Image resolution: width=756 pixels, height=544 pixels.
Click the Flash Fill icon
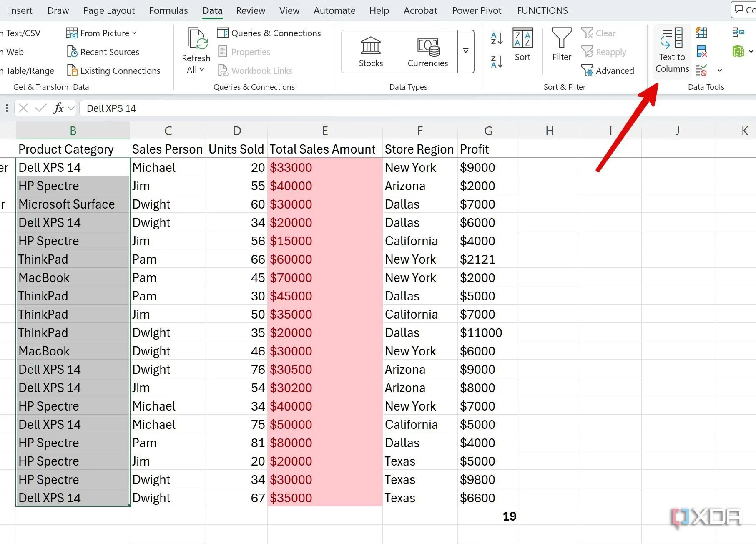coord(701,33)
